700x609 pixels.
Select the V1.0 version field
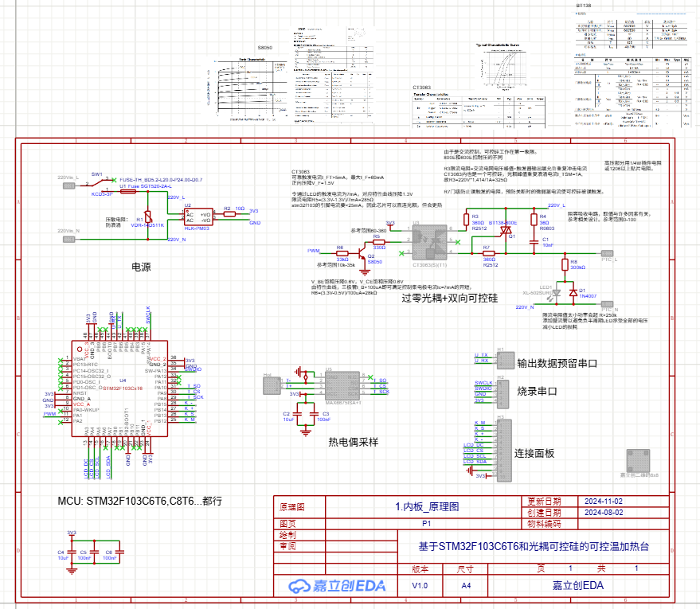coord(419,586)
